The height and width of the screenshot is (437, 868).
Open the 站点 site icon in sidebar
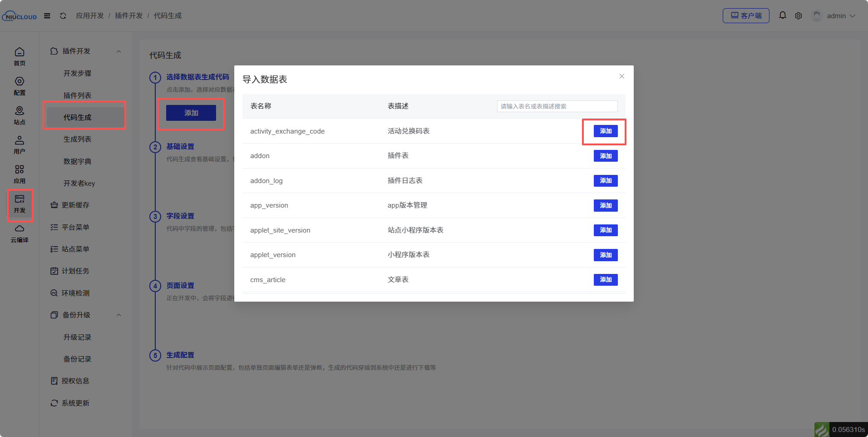[20, 115]
